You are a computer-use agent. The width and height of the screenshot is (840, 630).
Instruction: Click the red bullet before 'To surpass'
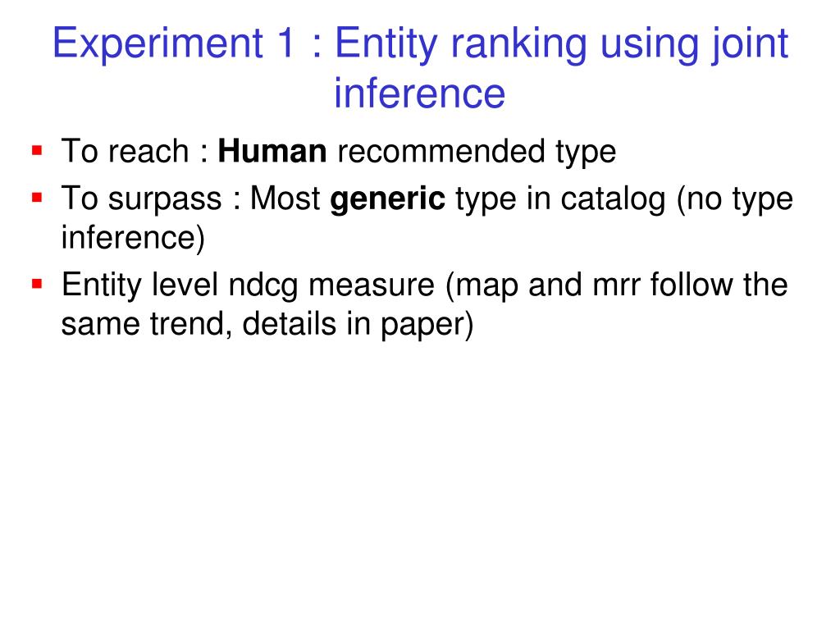pyautogui.click(x=37, y=198)
